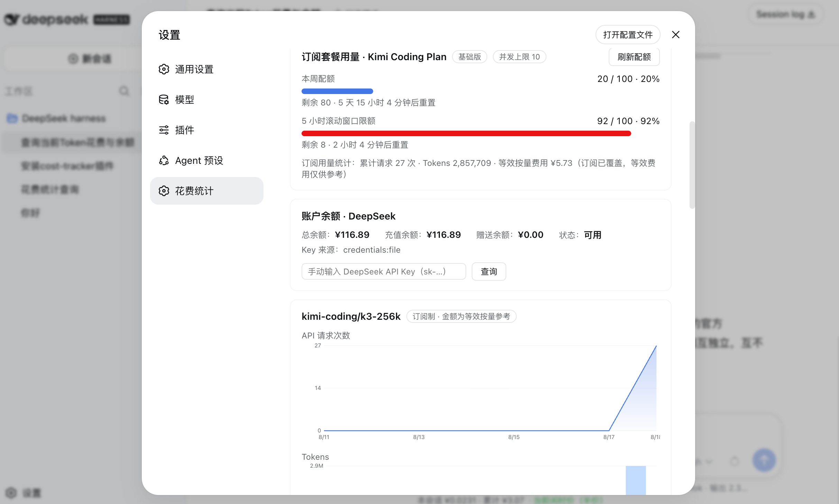Click the Key 来源 credentials:file text
839x504 pixels.
coord(351,250)
